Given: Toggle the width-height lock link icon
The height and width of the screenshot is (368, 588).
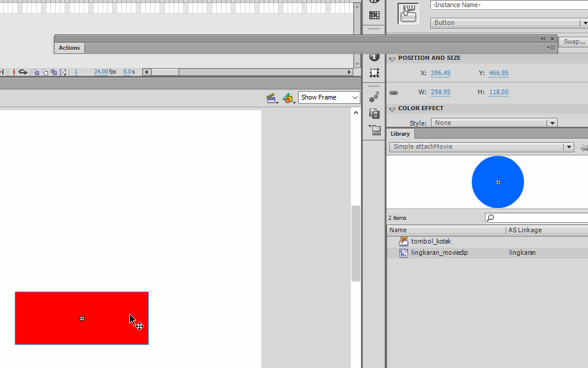Looking at the screenshot, I should tap(394, 92).
